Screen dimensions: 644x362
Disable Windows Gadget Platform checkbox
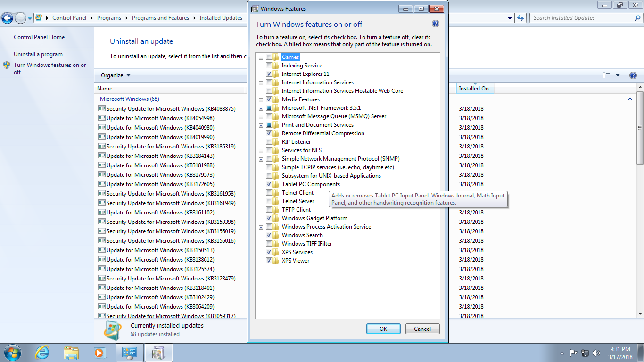click(x=269, y=218)
